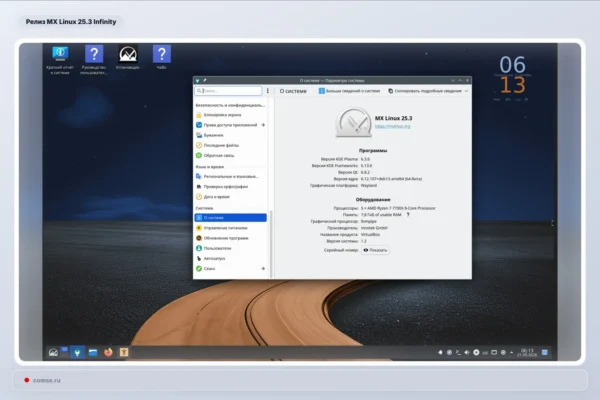Click the show desktop button at the panel end
The height and width of the screenshot is (400, 600).
545,353
